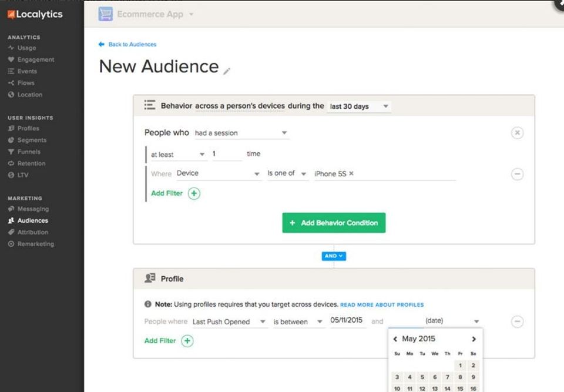
Task: Click the session count field
Action: (227, 154)
